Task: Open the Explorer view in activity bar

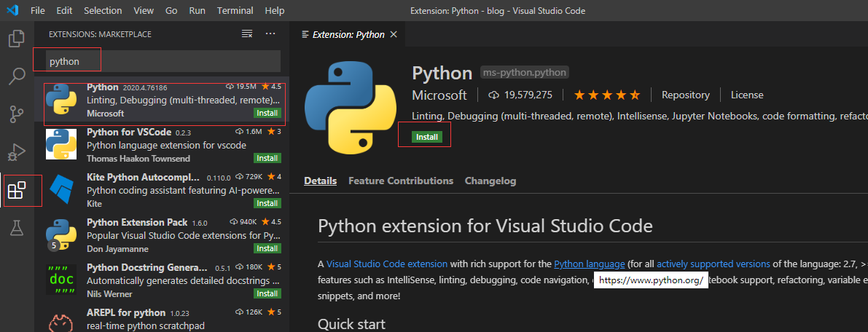Action: [16, 38]
